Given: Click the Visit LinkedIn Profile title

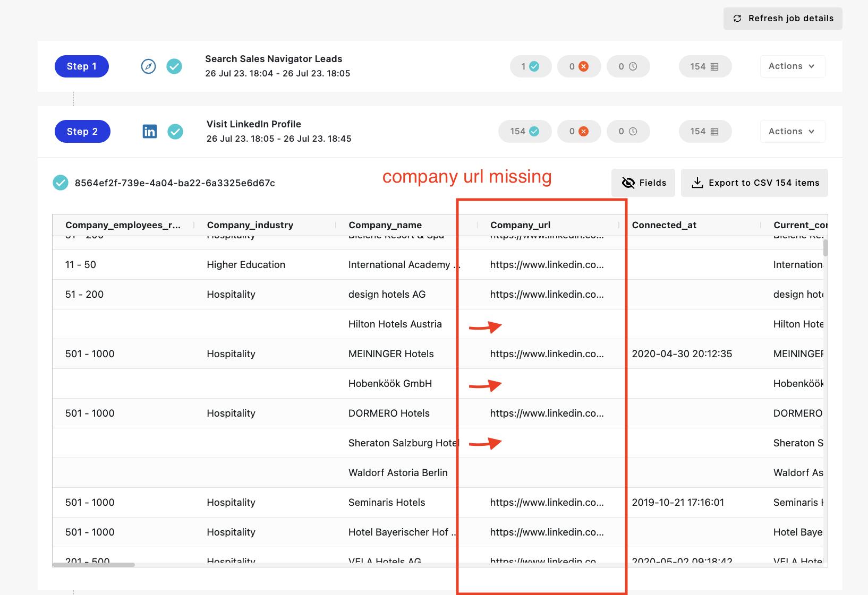Looking at the screenshot, I should [254, 124].
